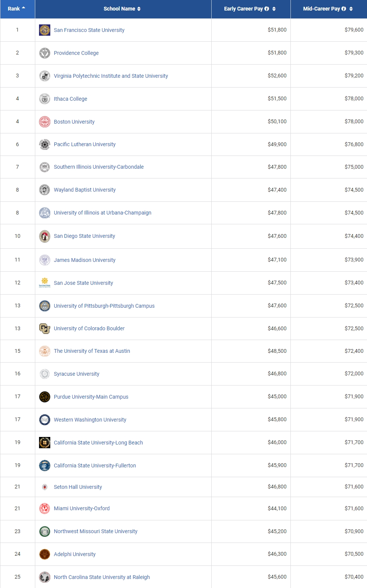Image resolution: width=367 pixels, height=588 pixels.
Task: Click the Purdue University seal icon
Action: [x=45, y=397]
